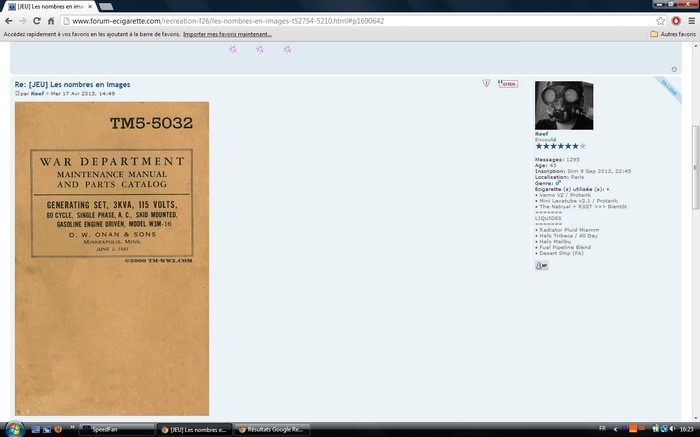Viewport: 700px width, 437px height.
Task: Click FR language indicator in taskbar
Action: click(x=602, y=429)
